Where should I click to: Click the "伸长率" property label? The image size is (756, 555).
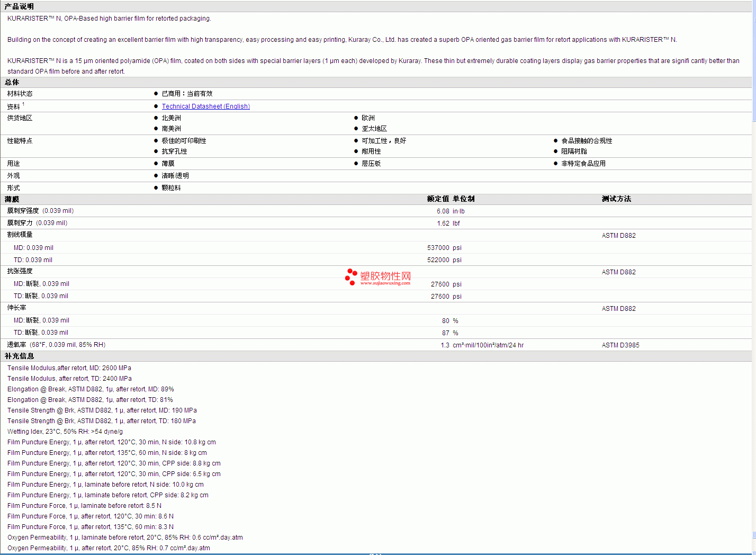pos(17,308)
